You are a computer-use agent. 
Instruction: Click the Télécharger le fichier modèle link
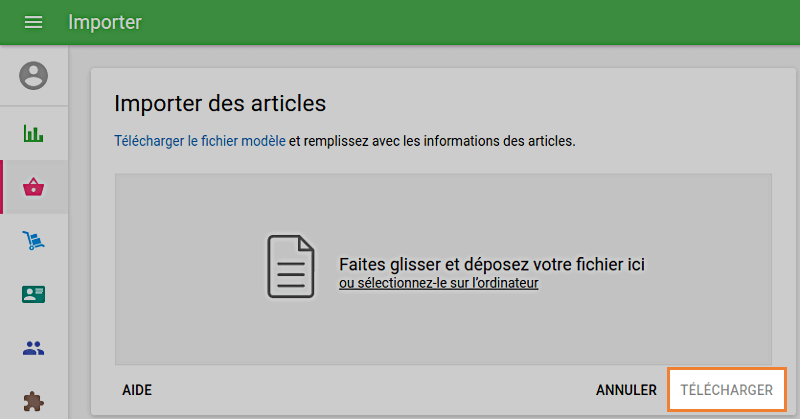click(x=199, y=141)
